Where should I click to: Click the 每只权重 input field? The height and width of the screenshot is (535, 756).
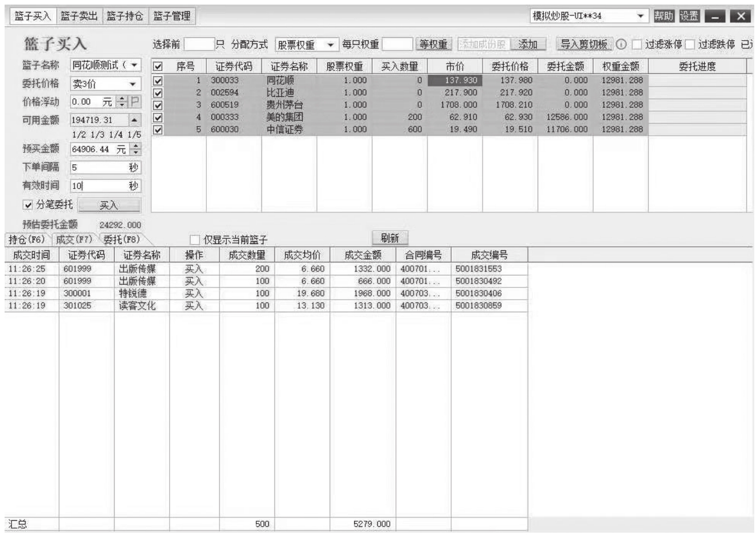(397, 45)
